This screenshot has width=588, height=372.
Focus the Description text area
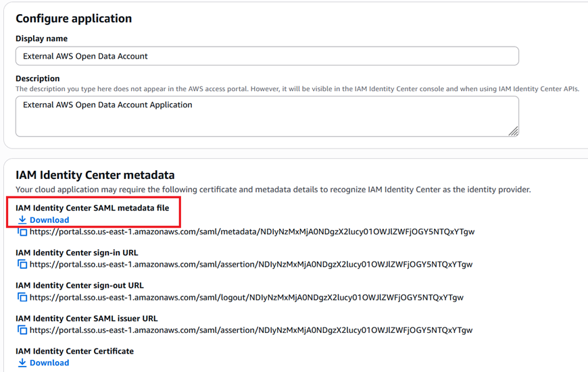(x=267, y=116)
